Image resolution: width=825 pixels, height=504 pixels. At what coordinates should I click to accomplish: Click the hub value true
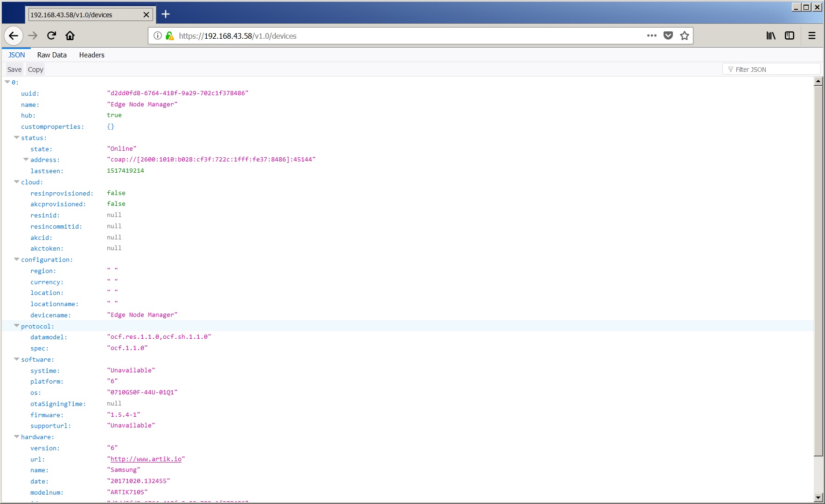[x=114, y=115]
